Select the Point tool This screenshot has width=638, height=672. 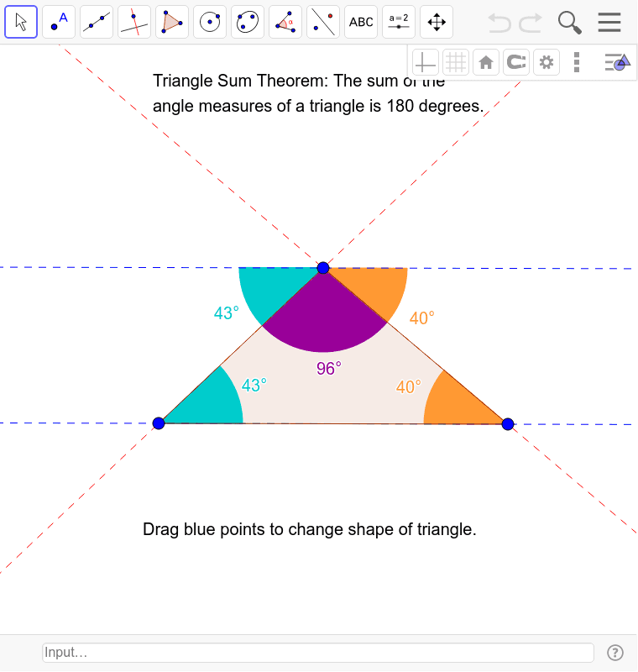59,22
